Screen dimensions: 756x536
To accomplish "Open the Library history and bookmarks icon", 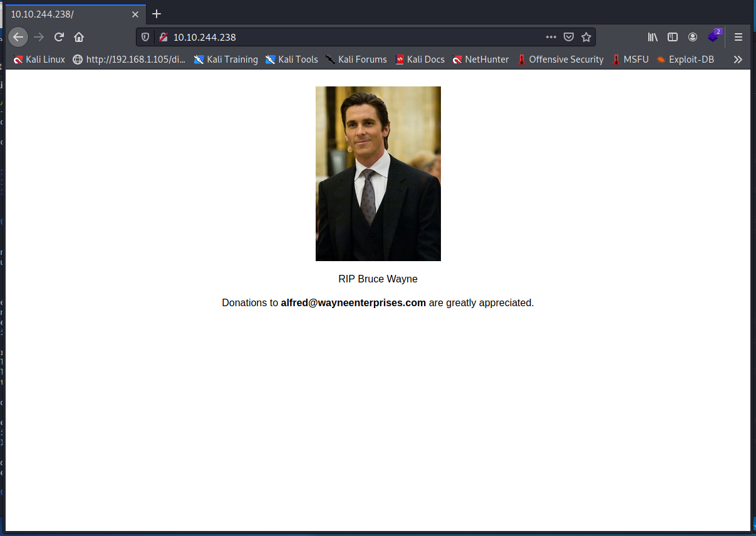I will 653,37.
